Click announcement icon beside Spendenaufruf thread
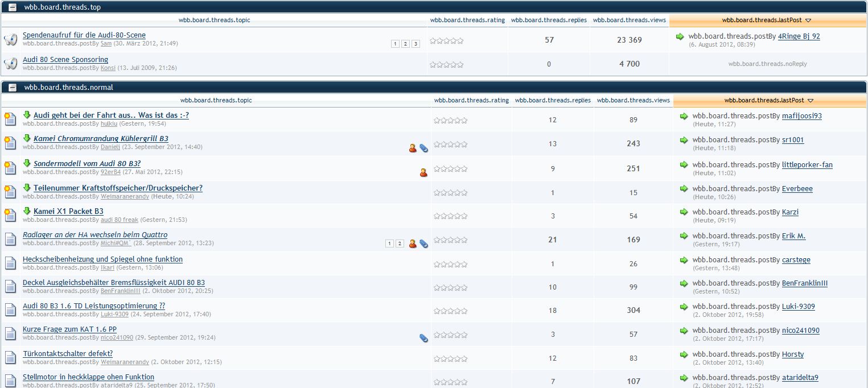The width and height of the screenshot is (868, 388). pos(10,40)
